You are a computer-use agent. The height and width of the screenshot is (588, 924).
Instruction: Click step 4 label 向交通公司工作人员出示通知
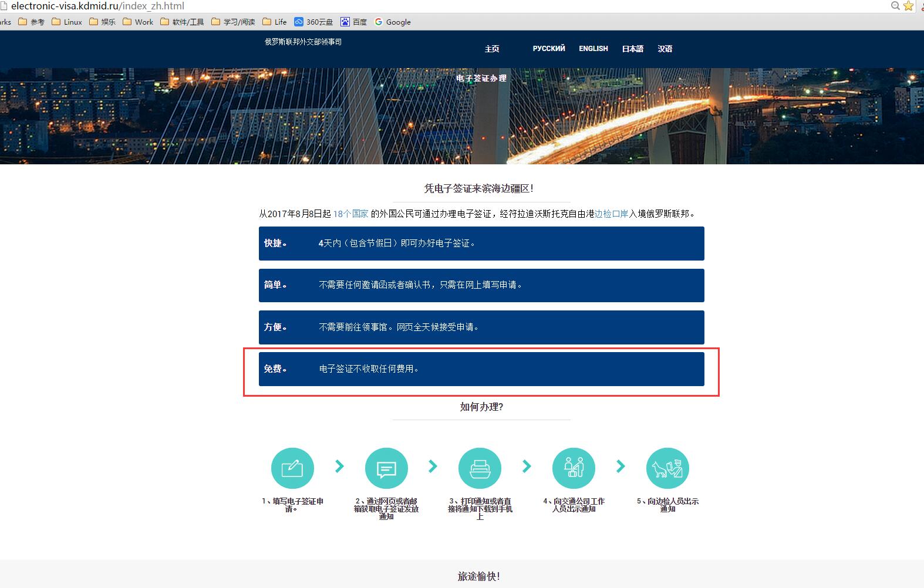pos(574,505)
